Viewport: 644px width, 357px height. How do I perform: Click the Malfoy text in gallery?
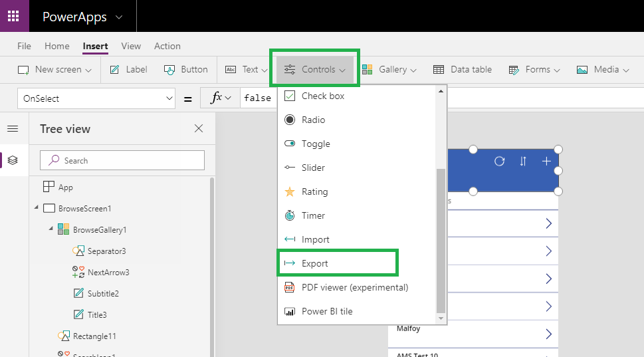click(408, 328)
